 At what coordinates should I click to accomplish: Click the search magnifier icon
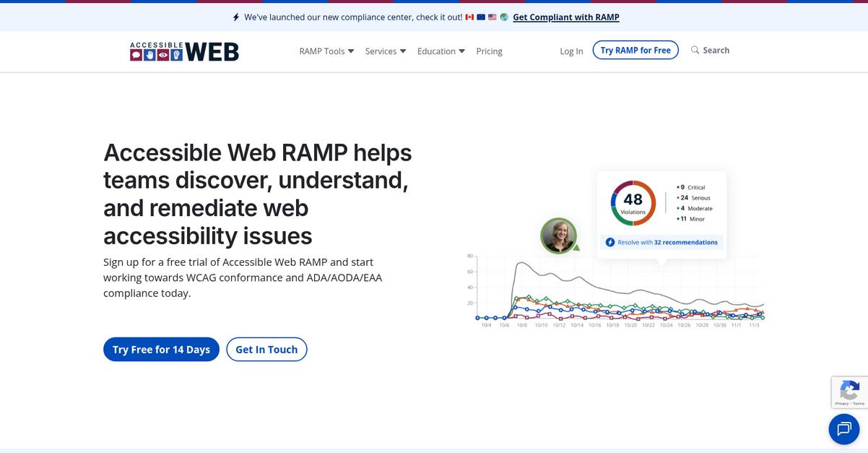[695, 50]
